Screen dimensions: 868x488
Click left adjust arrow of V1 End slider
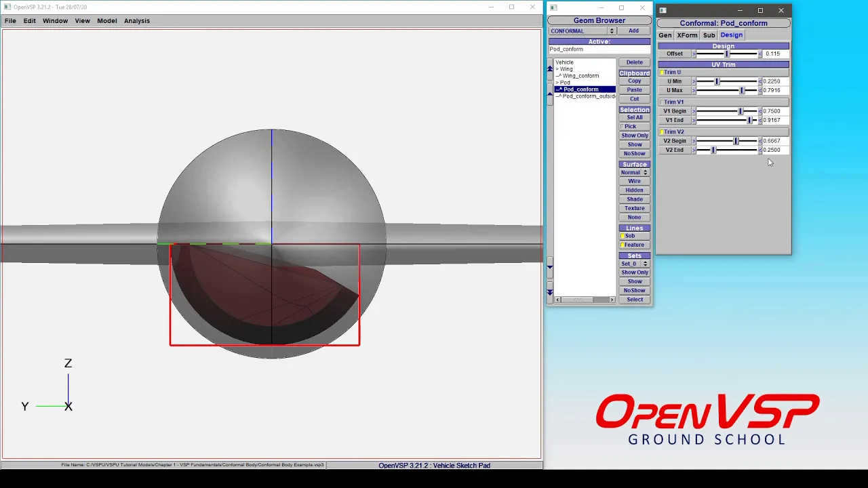694,120
